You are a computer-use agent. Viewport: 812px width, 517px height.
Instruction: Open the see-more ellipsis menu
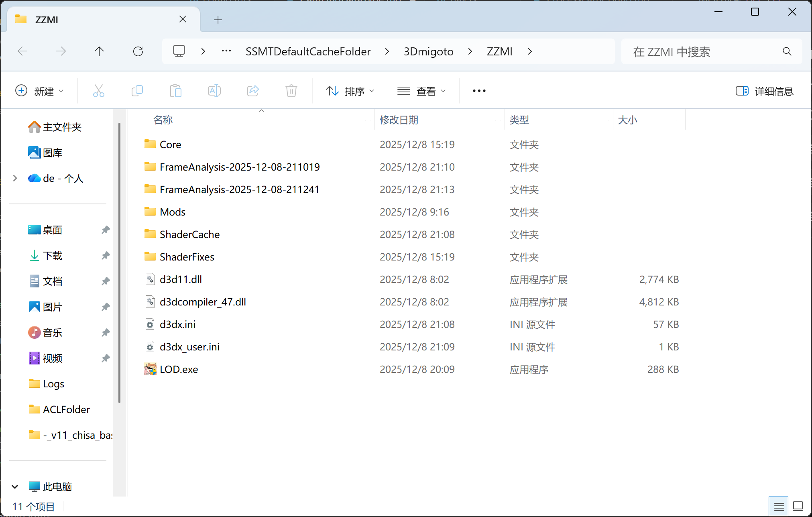coord(478,91)
